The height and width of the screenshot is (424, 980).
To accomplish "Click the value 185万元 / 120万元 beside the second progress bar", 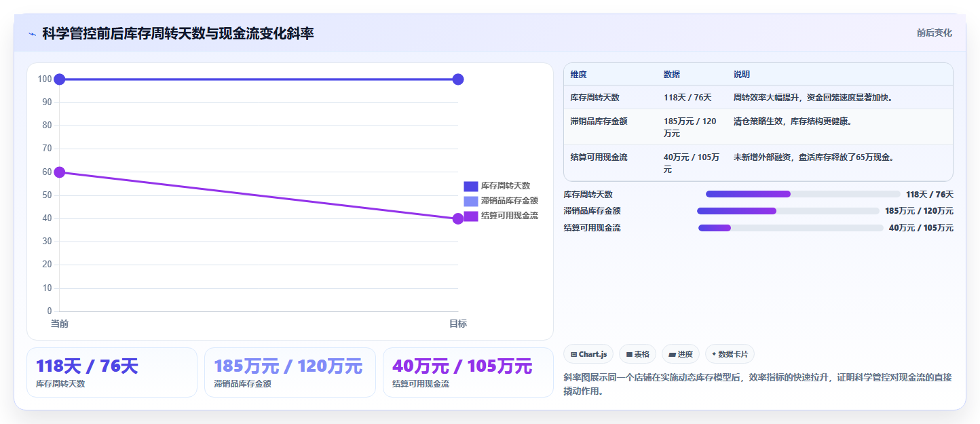I will 919,211.
